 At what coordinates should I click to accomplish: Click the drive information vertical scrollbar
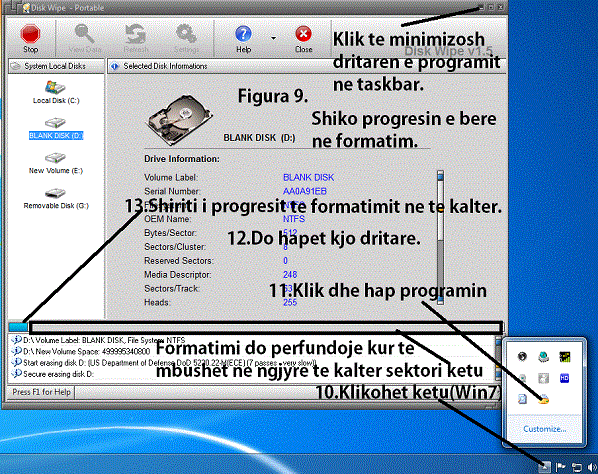click(x=440, y=237)
